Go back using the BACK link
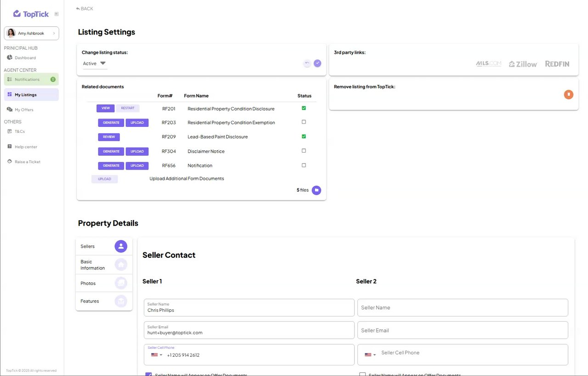 (x=85, y=9)
